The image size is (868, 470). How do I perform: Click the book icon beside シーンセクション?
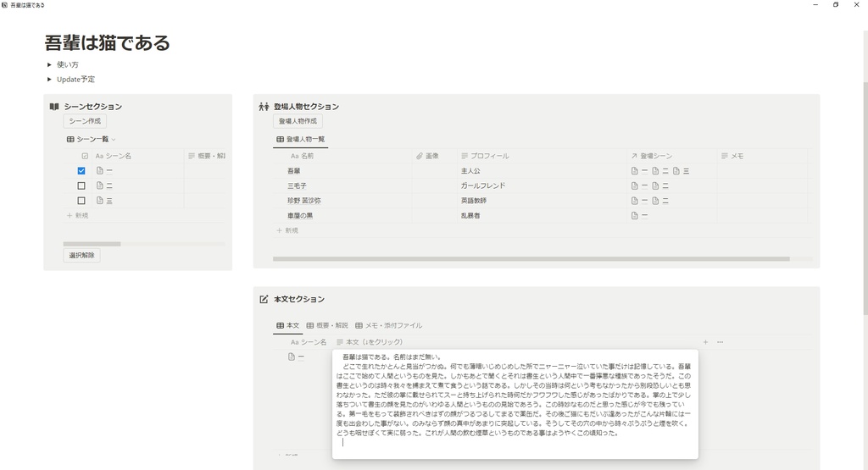(54, 107)
